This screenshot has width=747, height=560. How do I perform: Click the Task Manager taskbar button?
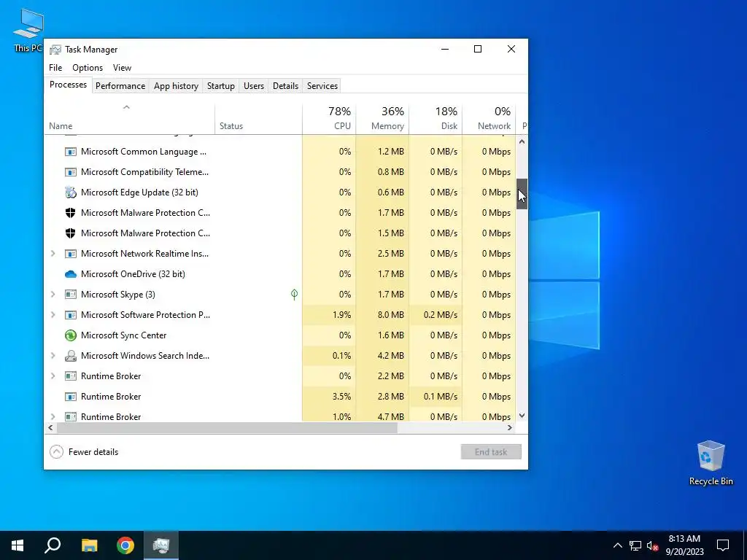click(x=161, y=545)
